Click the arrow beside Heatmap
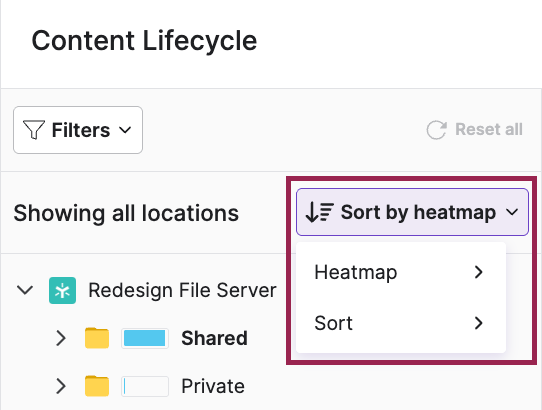The width and height of the screenshot is (542, 410). [x=479, y=272]
